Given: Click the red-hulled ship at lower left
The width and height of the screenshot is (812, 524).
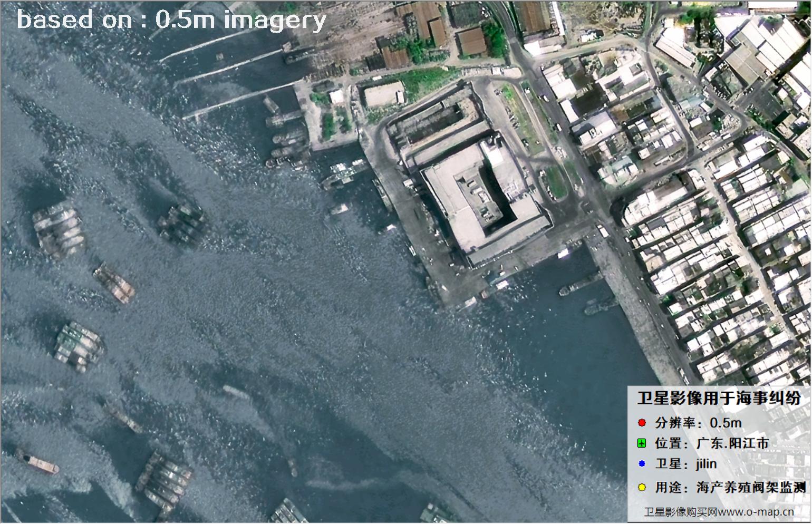Looking at the screenshot, I should [38, 462].
